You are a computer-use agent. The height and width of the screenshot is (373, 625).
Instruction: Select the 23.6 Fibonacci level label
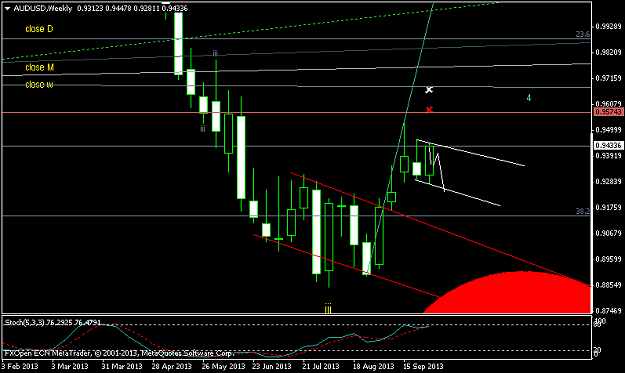[582, 35]
